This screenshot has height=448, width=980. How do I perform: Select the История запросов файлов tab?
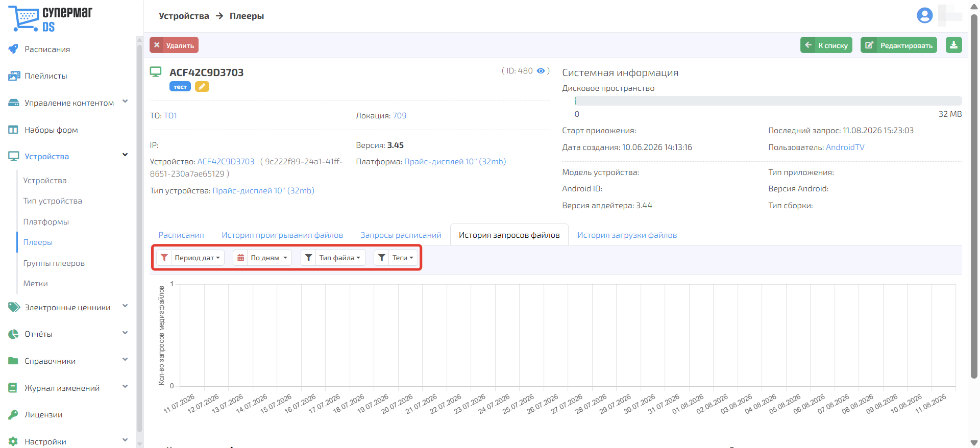[x=509, y=235]
